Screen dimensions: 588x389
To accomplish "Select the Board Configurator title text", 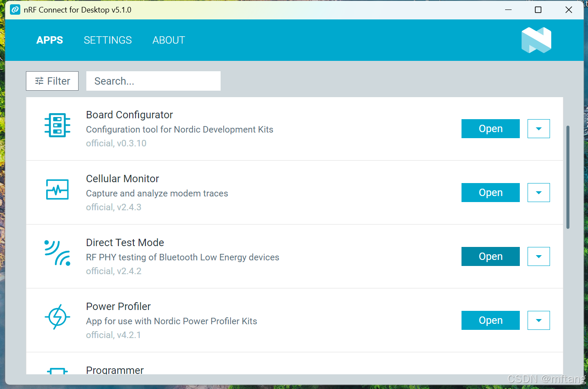I will (130, 115).
